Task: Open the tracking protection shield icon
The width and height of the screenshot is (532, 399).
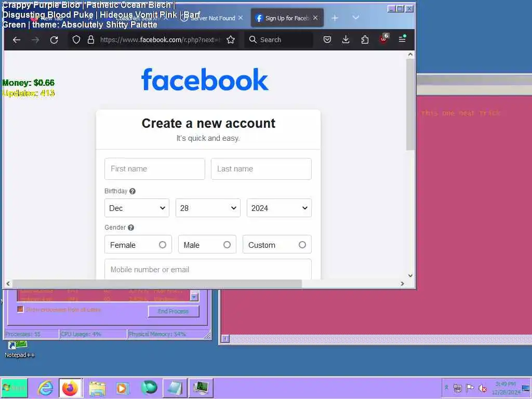Action: pyautogui.click(x=76, y=39)
